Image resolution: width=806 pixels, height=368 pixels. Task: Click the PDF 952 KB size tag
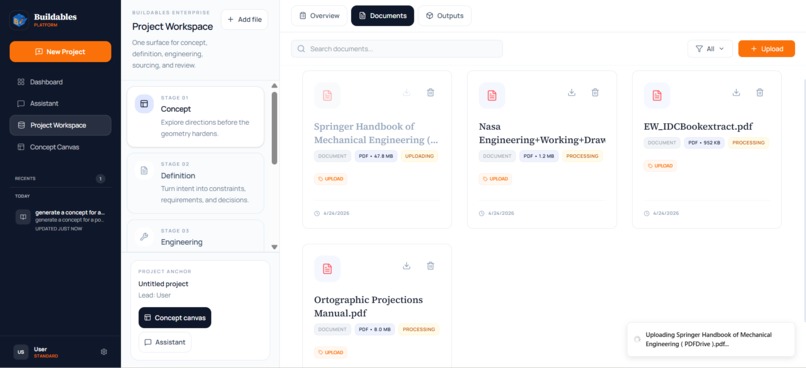[x=704, y=142]
